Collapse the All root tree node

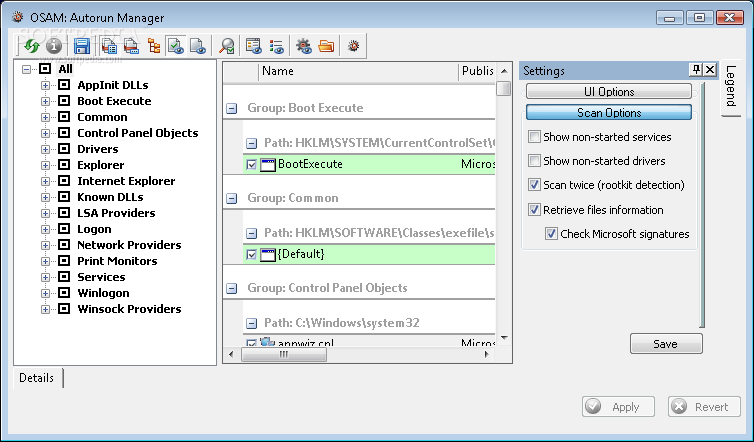(26, 69)
